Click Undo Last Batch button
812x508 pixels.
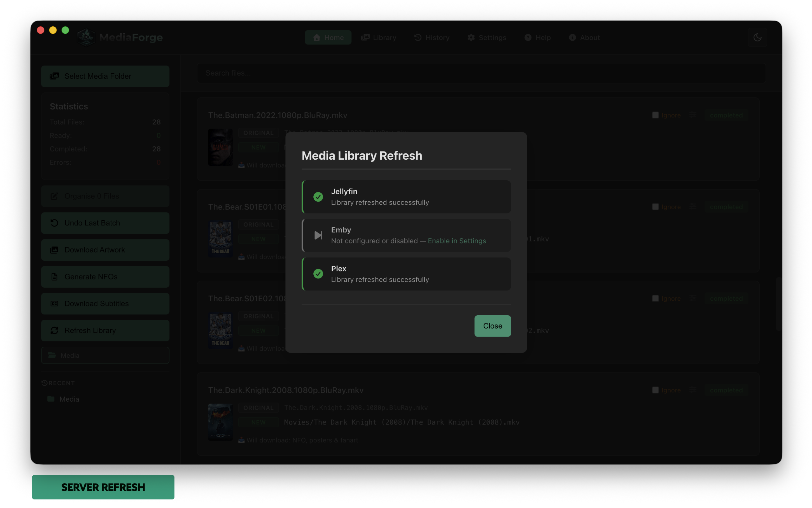(x=105, y=223)
